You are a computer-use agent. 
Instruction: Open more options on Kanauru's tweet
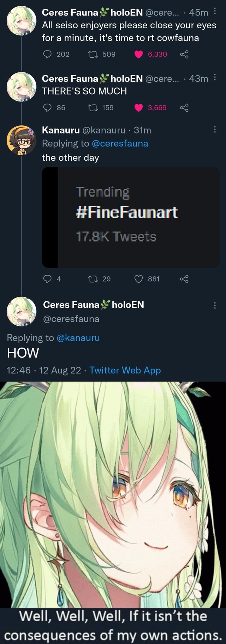215,130
